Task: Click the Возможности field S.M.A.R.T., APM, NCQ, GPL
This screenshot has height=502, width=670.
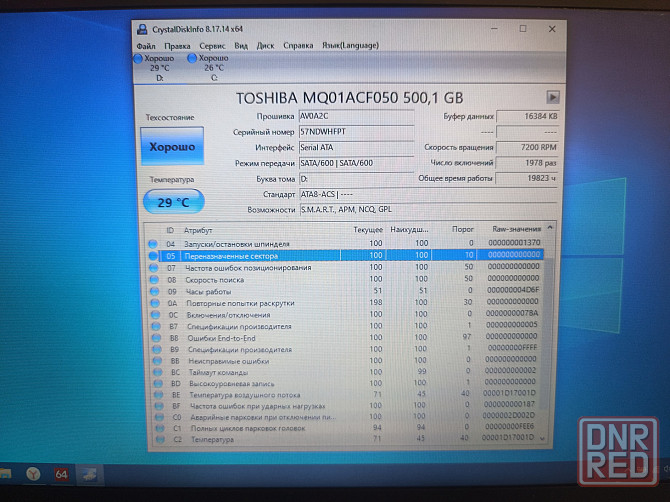Action: click(428, 210)
